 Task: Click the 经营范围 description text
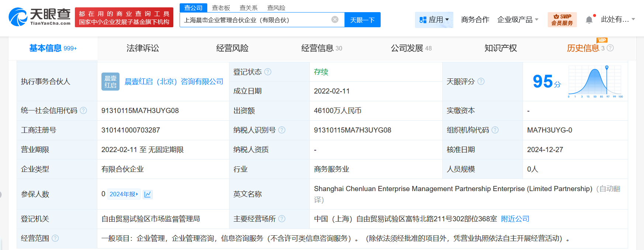pyautogui.click(x=335, y=238)
